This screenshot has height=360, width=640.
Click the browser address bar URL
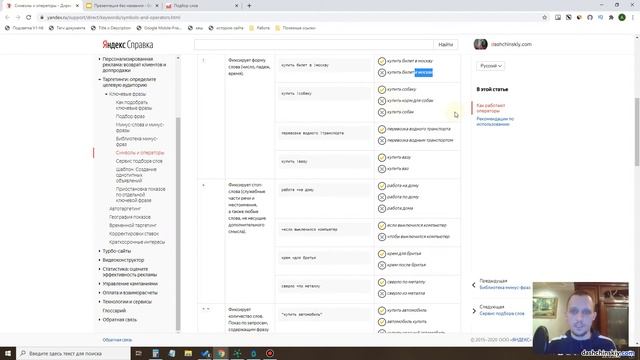113,18
